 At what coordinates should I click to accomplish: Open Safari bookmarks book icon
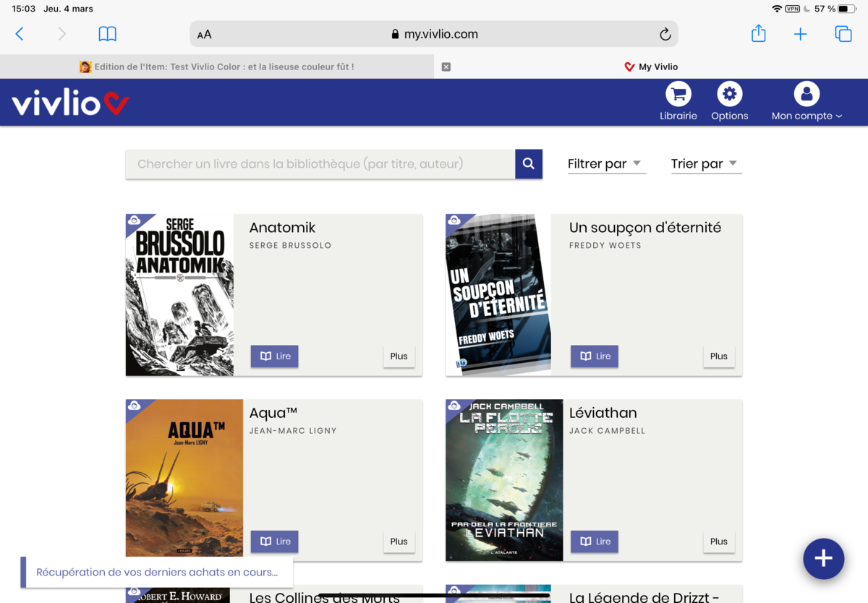[x=107, y=34]
